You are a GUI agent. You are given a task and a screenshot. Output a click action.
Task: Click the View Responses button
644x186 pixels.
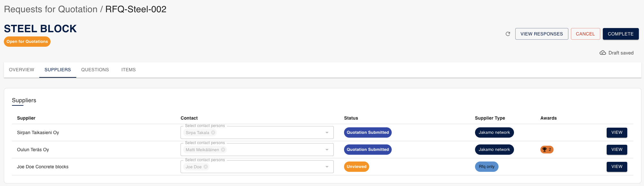tap(542, 34)
